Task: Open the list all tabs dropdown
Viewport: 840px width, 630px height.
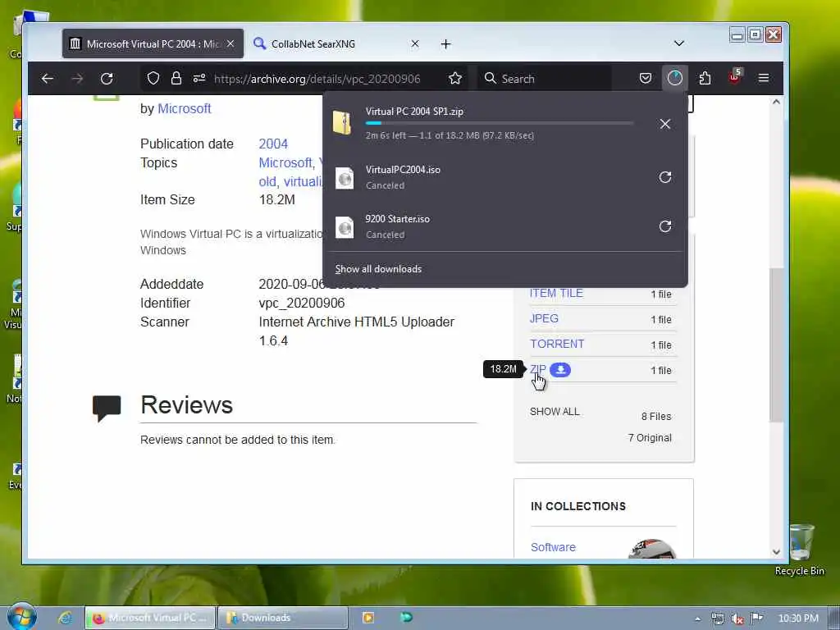Action: (678, 43)
